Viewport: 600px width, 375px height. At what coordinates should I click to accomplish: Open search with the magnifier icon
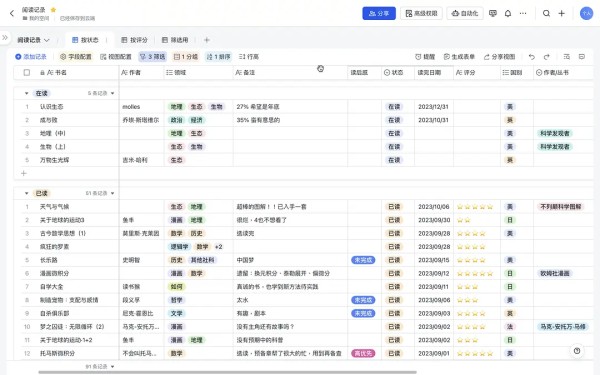pos(546,13)
